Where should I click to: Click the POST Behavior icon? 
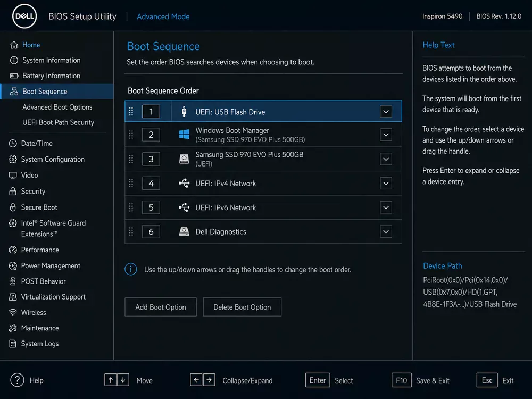13,281
